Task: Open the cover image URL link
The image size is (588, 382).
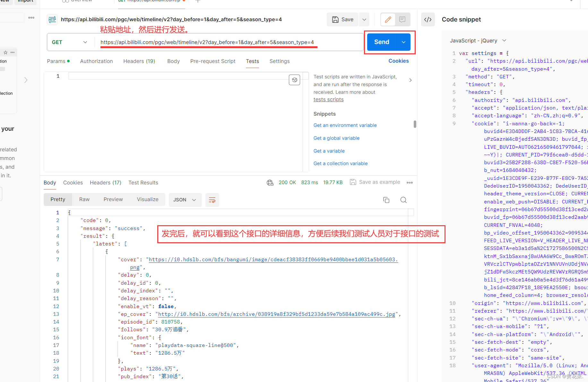Action: click(x=273, y=260)
